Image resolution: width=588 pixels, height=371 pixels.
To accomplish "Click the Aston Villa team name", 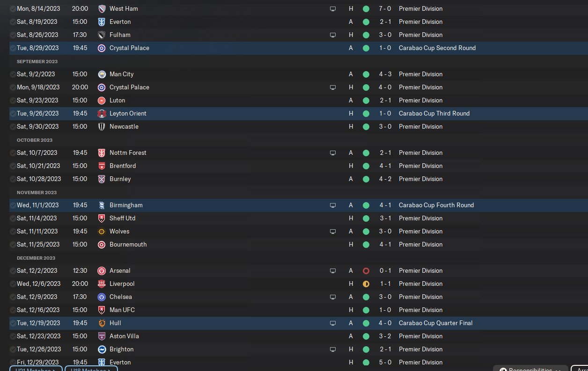I will [124, 336].
